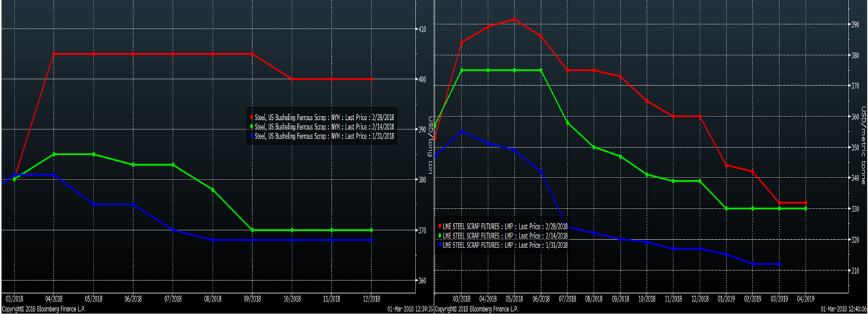The height and width of the screenshot is (314, 868).
Task: Click red legend dot for US Busheling 2/28/2018
Action: [x=251, y=116]
